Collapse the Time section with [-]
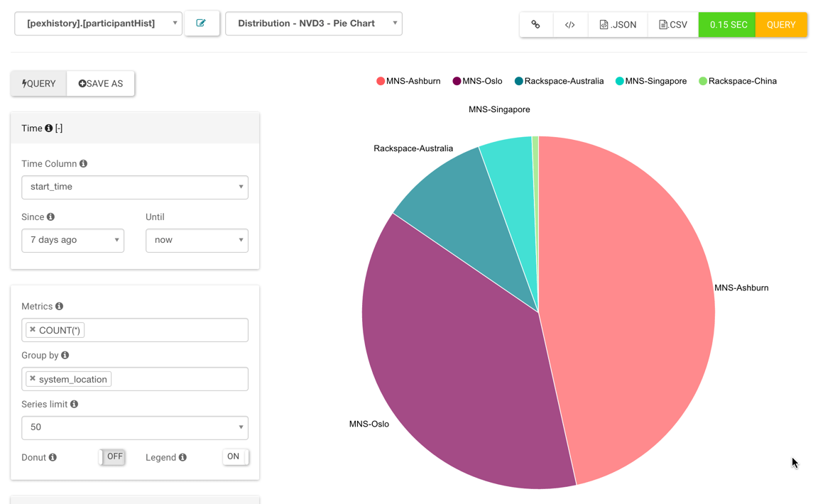Viewport: 818px width, 504px height. [59, 128]
